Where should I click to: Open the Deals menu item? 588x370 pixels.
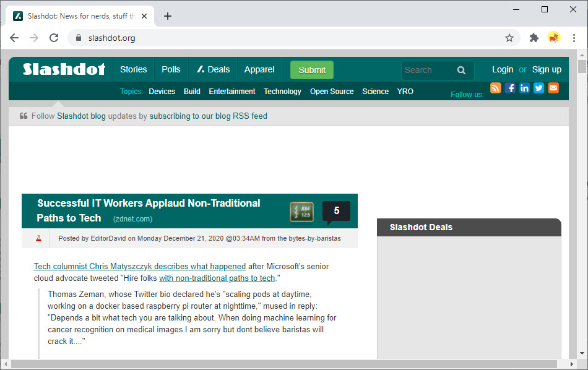coord(214,69)
